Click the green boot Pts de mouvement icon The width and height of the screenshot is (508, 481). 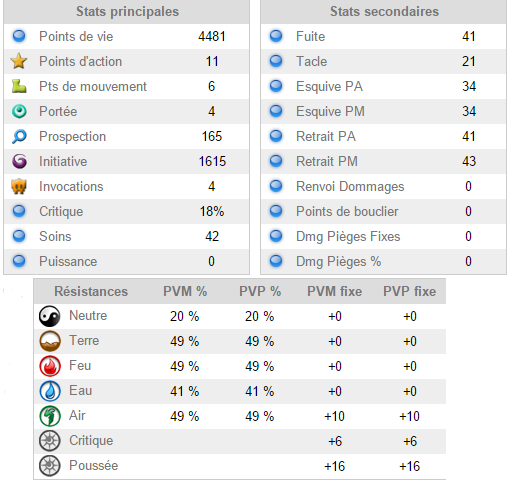[x=19, y=86]
